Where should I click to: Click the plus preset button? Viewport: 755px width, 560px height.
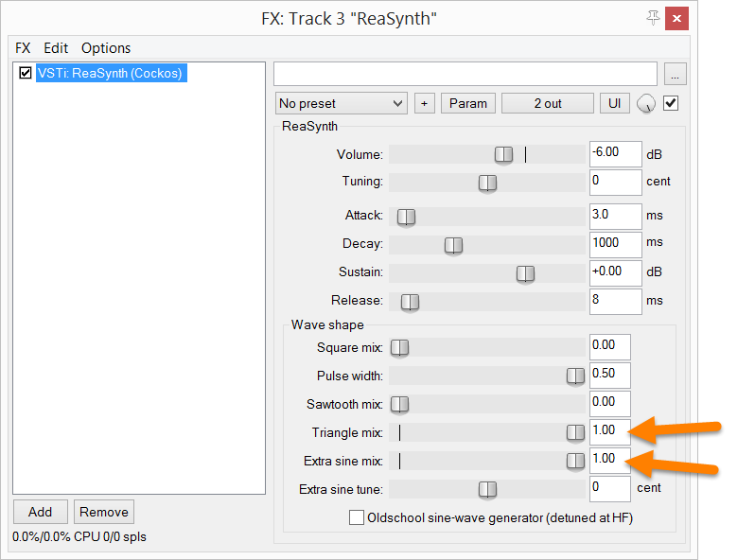click(x=424, y=103)
